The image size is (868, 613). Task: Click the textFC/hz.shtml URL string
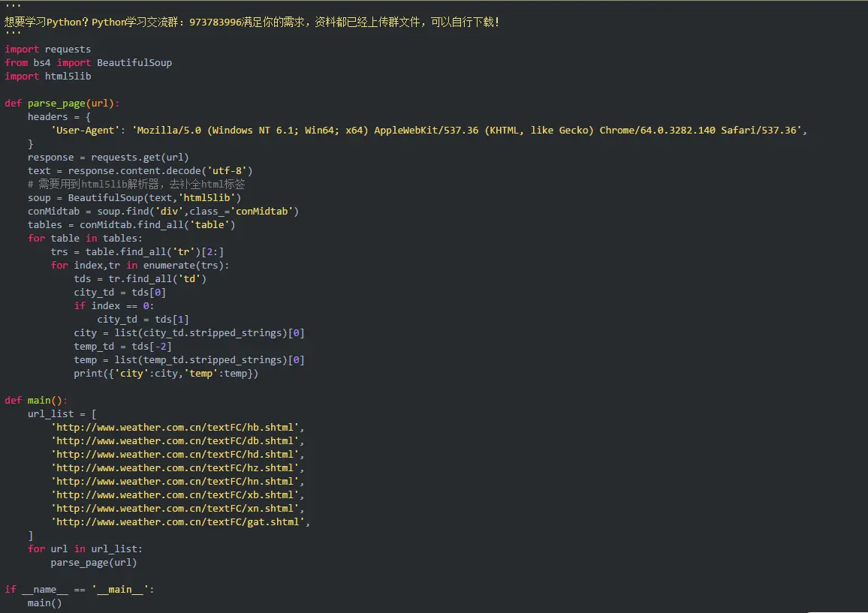click(178, 467)
